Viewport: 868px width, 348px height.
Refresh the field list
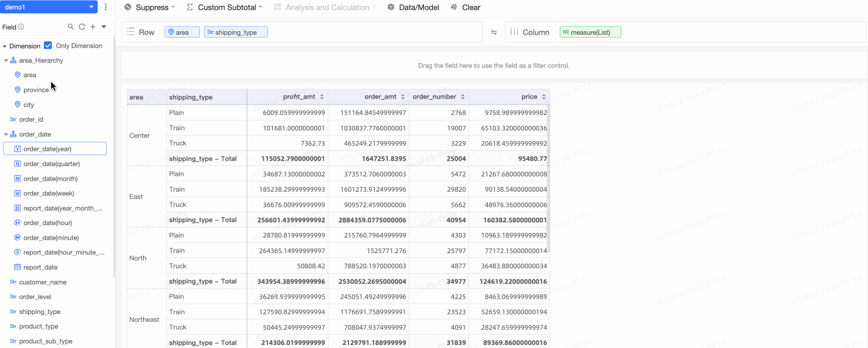(x=82, y=27)
